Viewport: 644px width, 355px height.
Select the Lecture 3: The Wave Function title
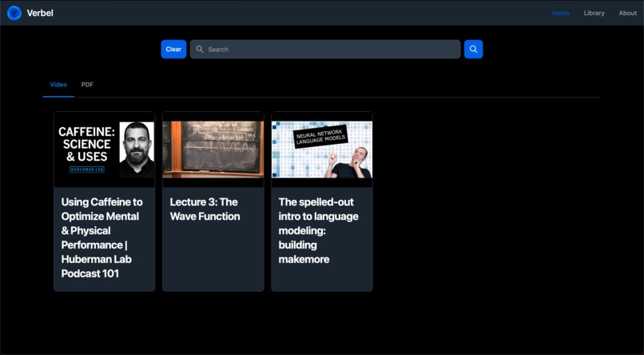tap(205, 209)
